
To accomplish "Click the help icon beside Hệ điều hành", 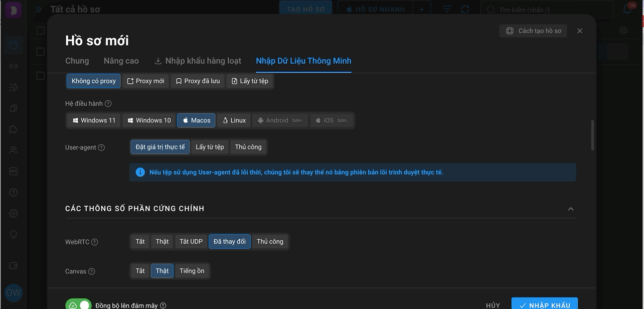I will [108, 104].
